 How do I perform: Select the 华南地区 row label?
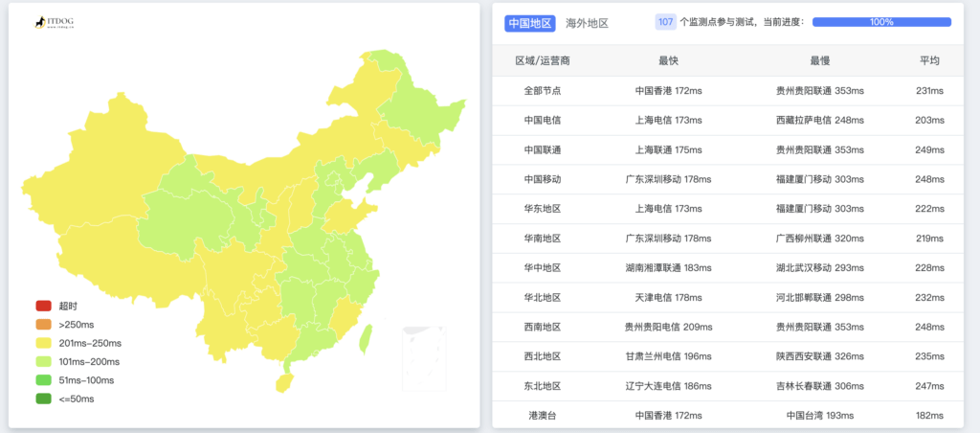(543, 239)
